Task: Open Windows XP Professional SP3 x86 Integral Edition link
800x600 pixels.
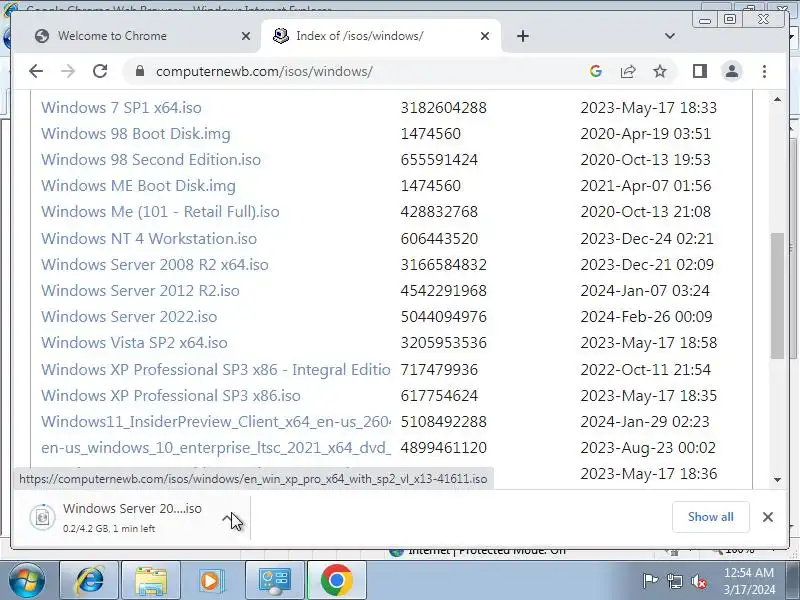Action: [x=215, y=370]
